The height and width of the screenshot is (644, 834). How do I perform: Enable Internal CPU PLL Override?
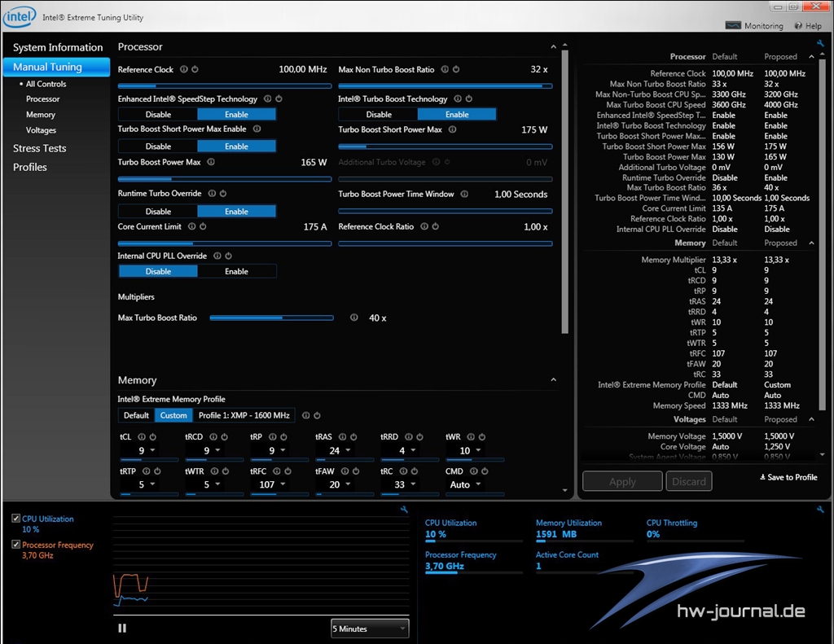[x=236, y=271]
